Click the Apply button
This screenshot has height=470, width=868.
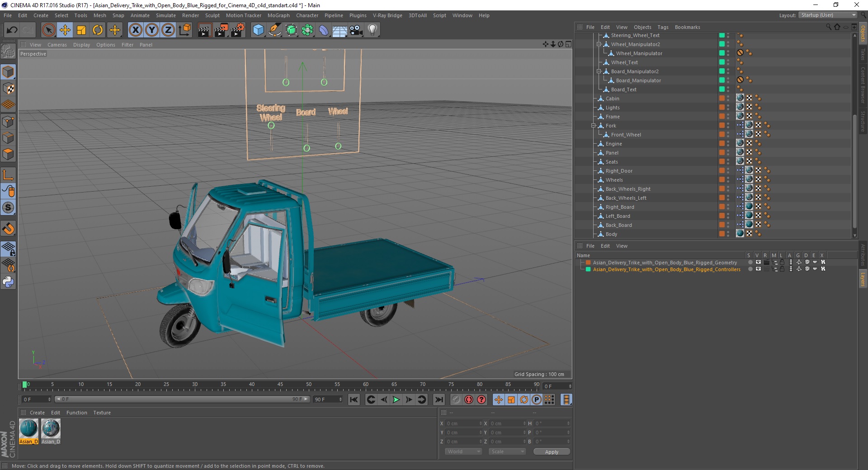click(552, 451)
